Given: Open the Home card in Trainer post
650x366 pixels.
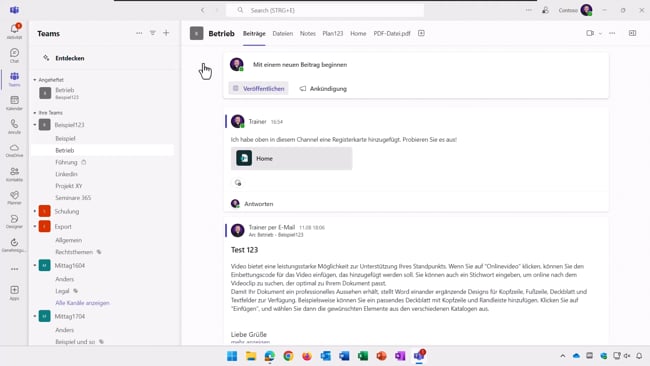Looking at the screenshot, I should 291,158.
